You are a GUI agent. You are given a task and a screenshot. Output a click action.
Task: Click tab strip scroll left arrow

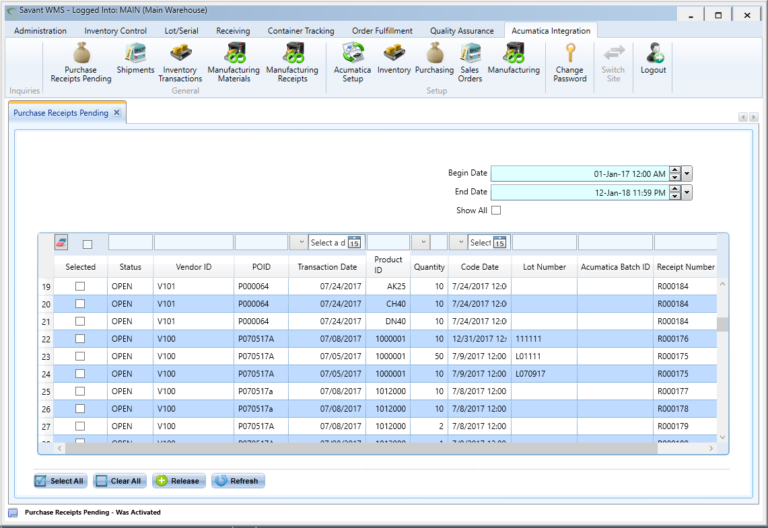743,117
